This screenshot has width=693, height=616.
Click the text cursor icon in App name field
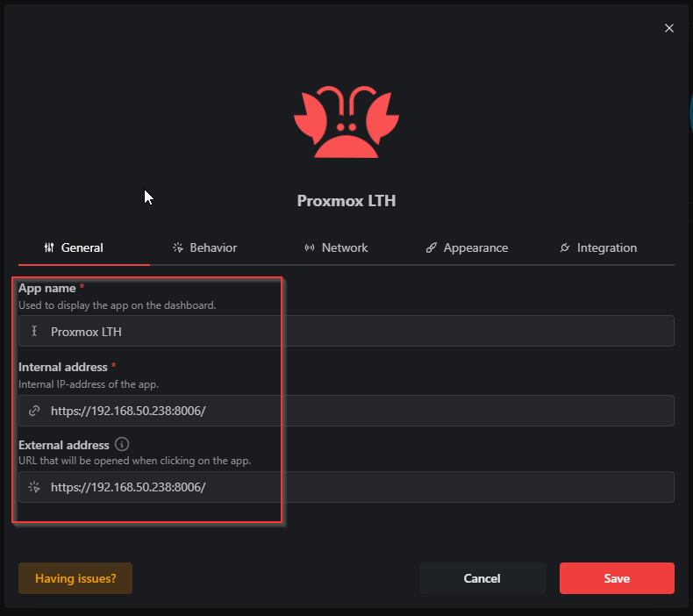(x=34, y=331)
